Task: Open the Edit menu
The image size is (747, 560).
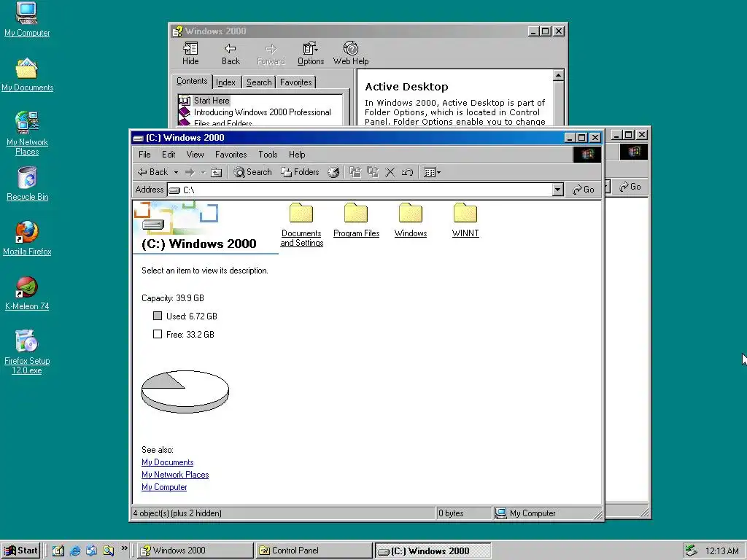Action: (x=169, y=155)
